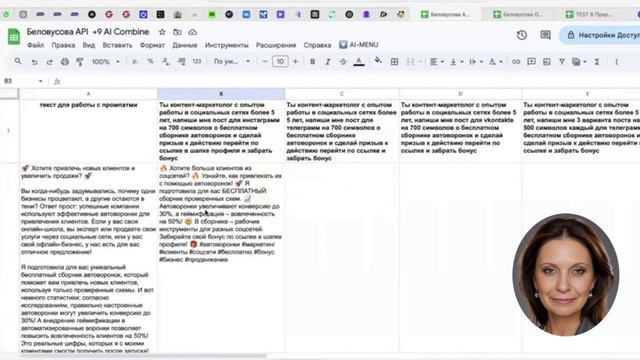Undo the last action
The image size is (640, 360).
click(34, 62)
